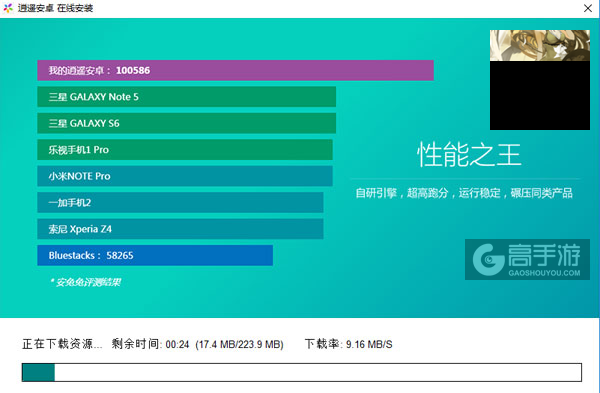Click the 安兔兔评测结果 footnote text
This screenshot has width=600, height=393.
click(x=85, y=282)
